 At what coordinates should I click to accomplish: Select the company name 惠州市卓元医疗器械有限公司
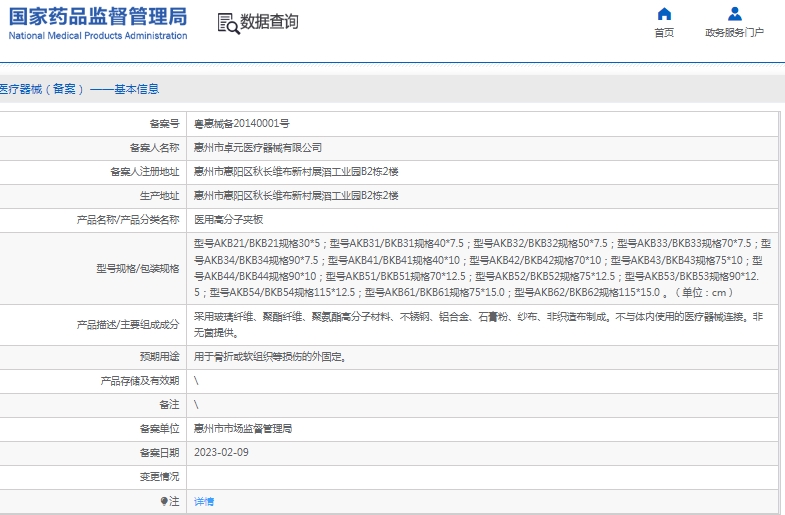click(258, 148)
